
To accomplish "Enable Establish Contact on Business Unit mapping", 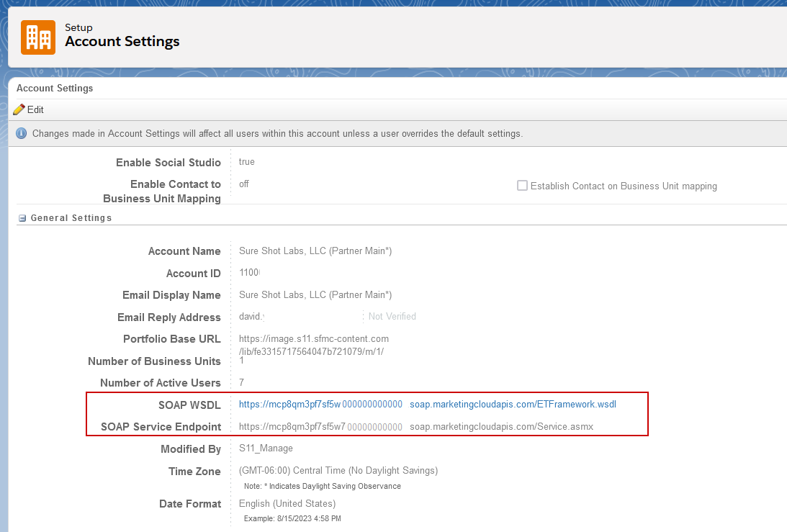I will coord(522,186).
